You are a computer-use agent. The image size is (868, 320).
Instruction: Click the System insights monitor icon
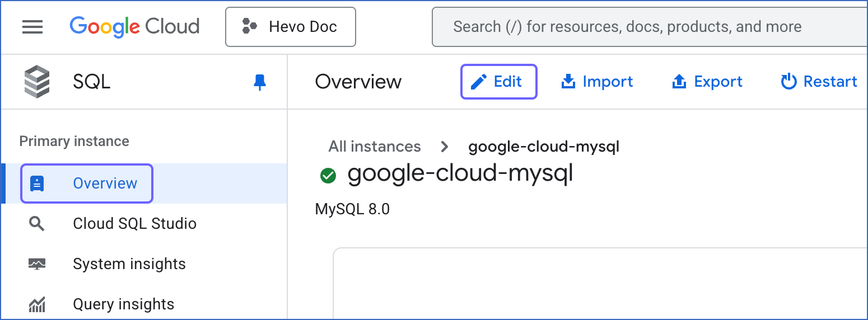37,264
